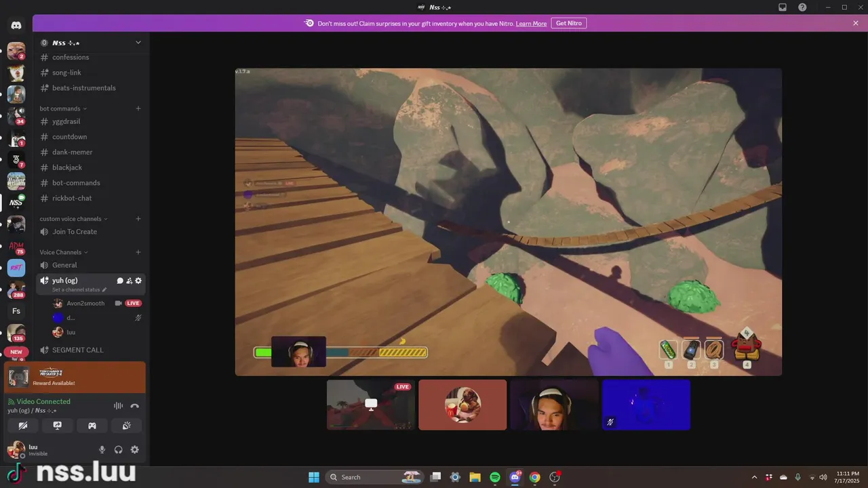Expand the Nss server header dropdown
Viewport: 868px width, 488px height.
point(138,42)
